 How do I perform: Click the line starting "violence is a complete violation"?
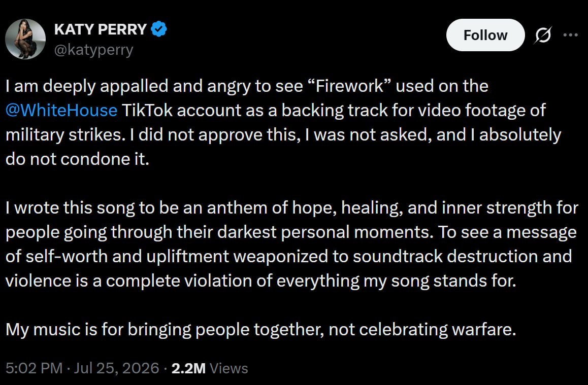tap(260, 281)
